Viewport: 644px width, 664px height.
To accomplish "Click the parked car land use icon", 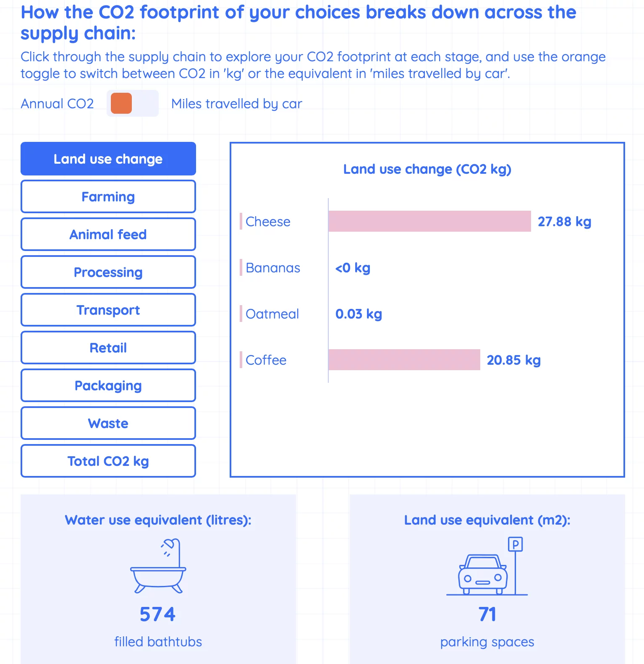I will [x=487, y=566].
